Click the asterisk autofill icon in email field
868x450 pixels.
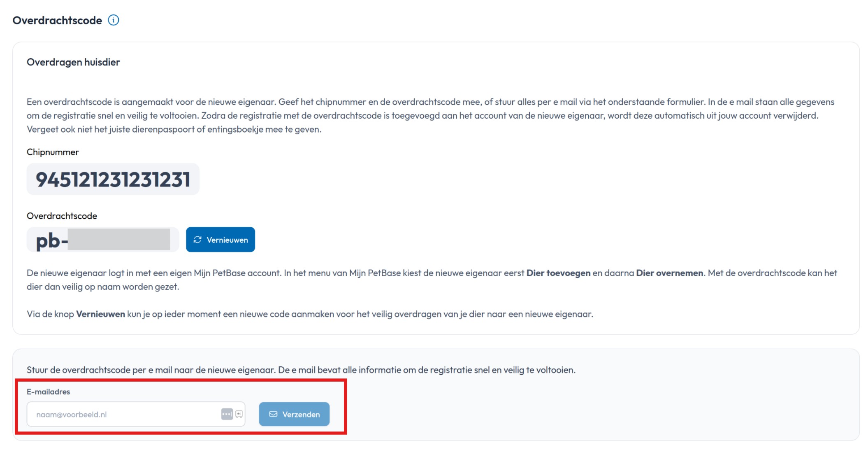[239, 414]
